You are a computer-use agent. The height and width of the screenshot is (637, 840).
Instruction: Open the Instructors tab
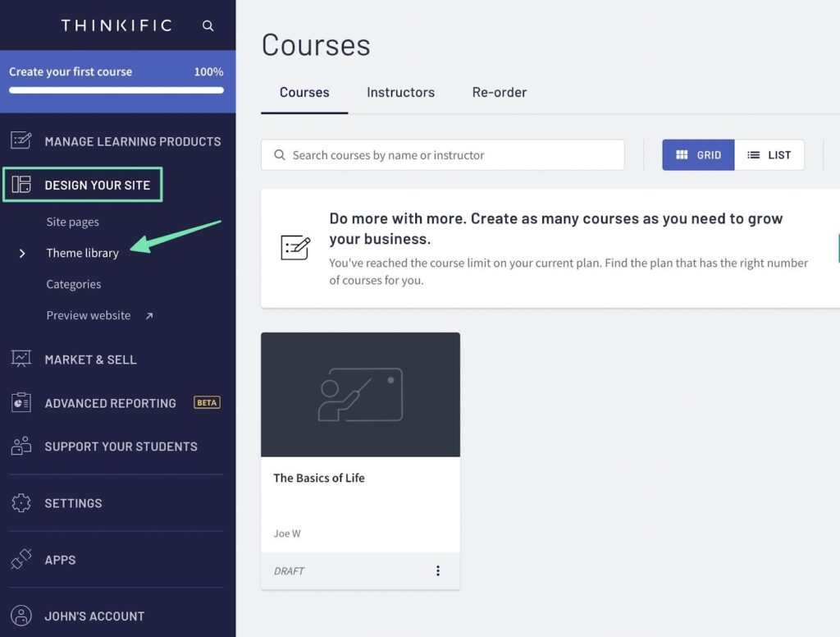(400, 92)
